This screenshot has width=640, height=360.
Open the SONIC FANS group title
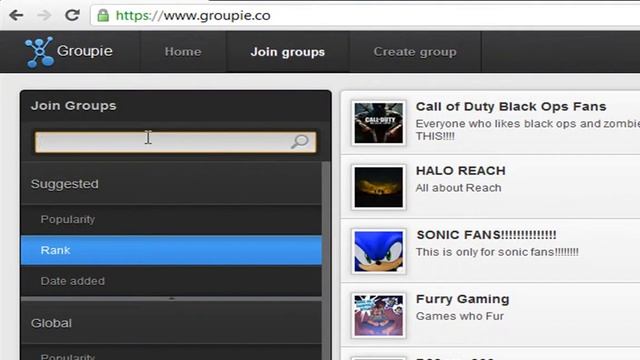(x=486, y=235)
